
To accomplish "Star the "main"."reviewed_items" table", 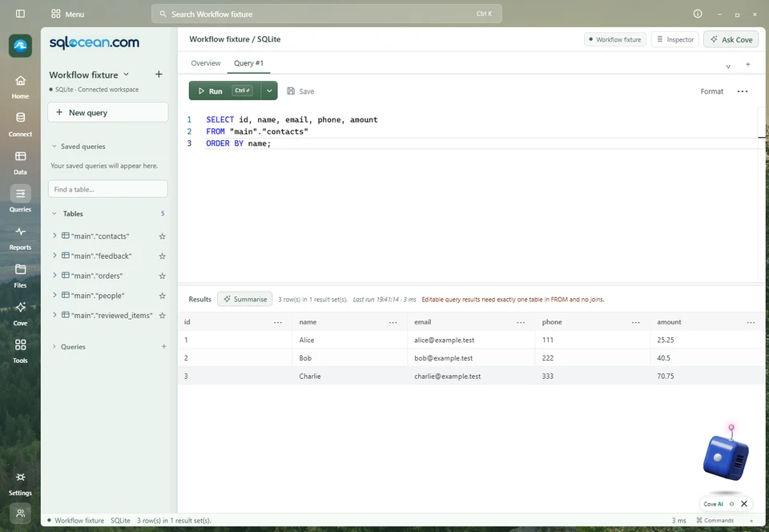I will click(163, 316).
